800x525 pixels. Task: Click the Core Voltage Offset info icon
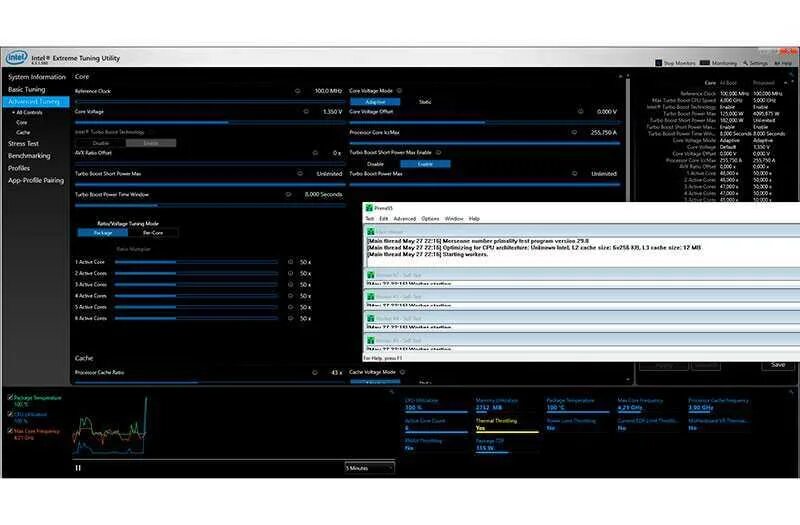tap(581, 111)
